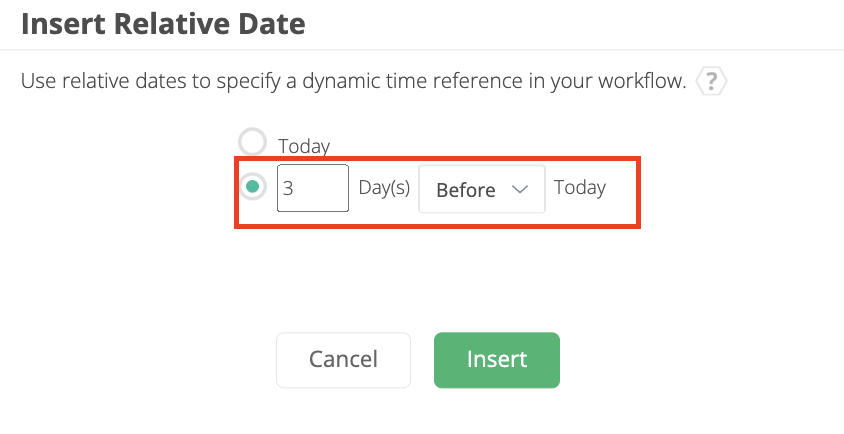The width and height of the screenshot is (844, 434).
Task: Click the chevron arrow in Before dropdown
Action: [520, 190]
